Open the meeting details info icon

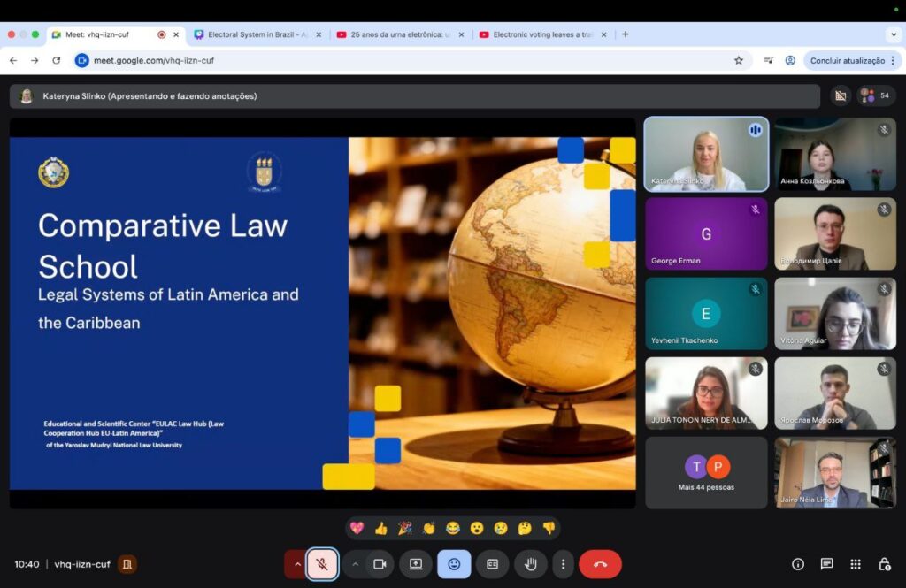(798, 564)
